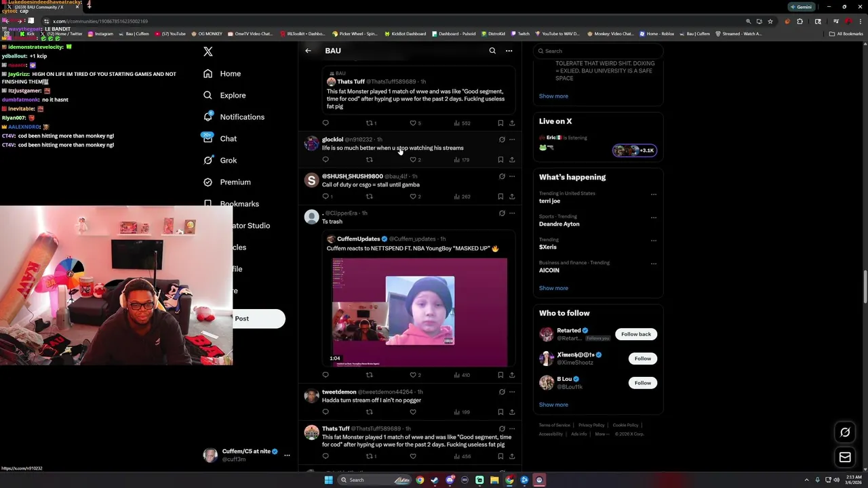Image resolution: width=868 pixels, height=488 pixels.
Task: Open options for terri joe trend
Action: pyautogui.click(x=654, y=195)
